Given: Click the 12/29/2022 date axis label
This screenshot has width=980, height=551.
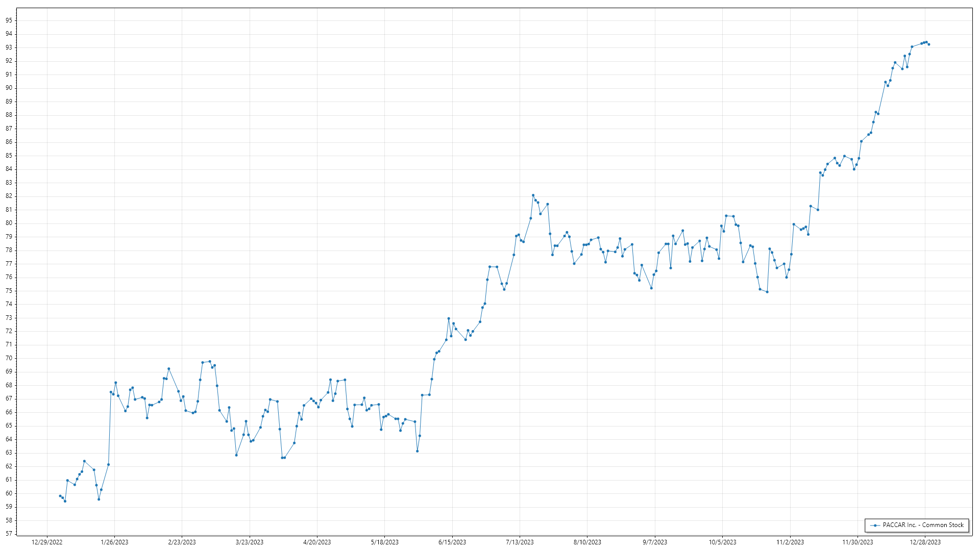Looking at the screenshot, I should point(47,542).
